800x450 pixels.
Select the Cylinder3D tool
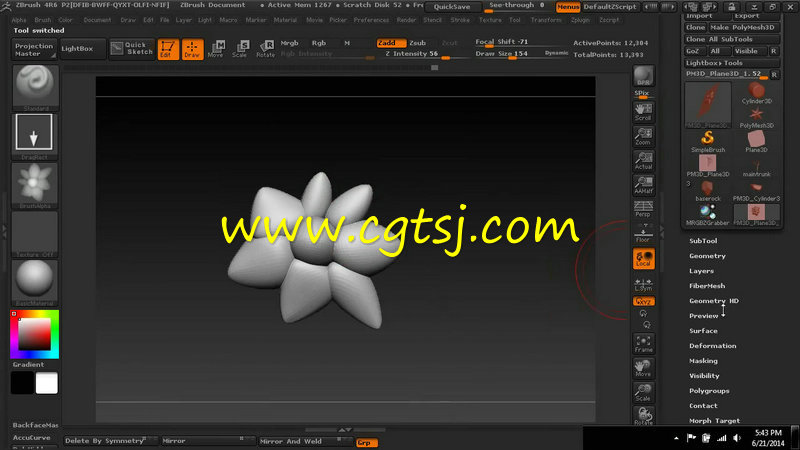tap(756, 93)
